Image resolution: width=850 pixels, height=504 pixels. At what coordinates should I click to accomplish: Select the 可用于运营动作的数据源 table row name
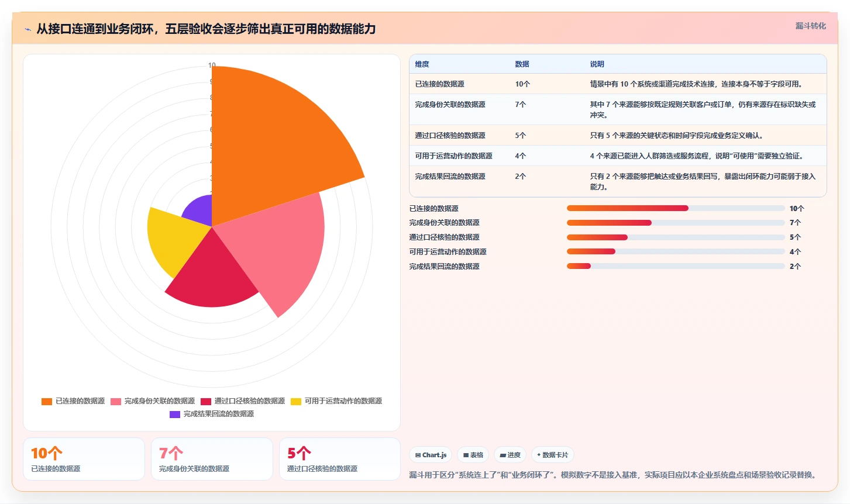(x=453, y=156)
